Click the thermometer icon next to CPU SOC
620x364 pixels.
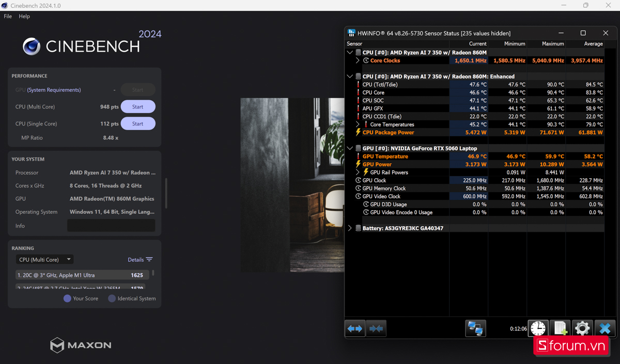pyautogui.click(x=358, y=101)
